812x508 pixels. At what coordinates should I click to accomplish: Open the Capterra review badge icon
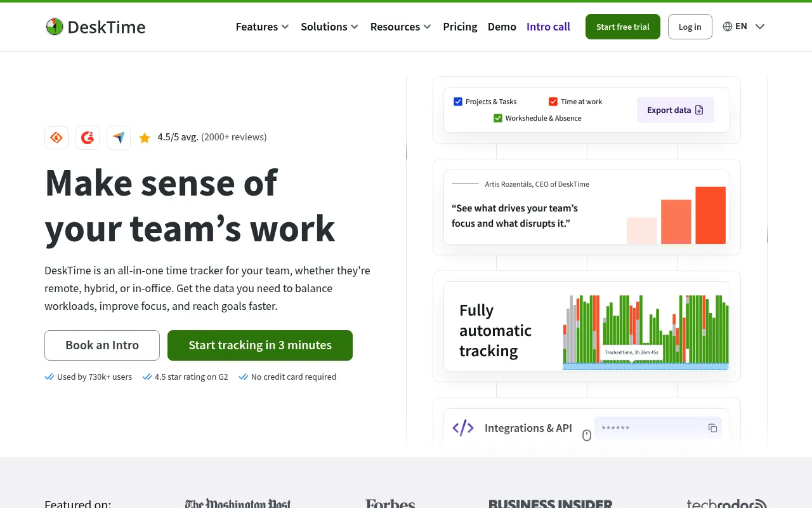(56, 137)
